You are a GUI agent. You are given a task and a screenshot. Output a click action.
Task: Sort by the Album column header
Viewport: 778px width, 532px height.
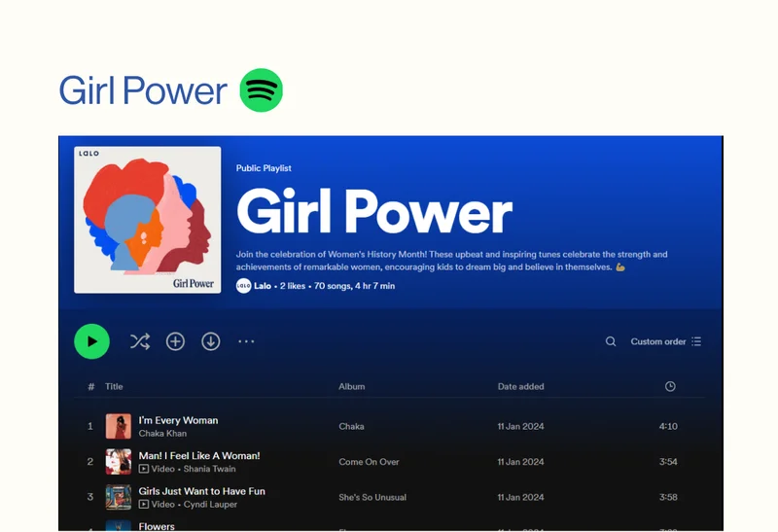tap(352, 386)
